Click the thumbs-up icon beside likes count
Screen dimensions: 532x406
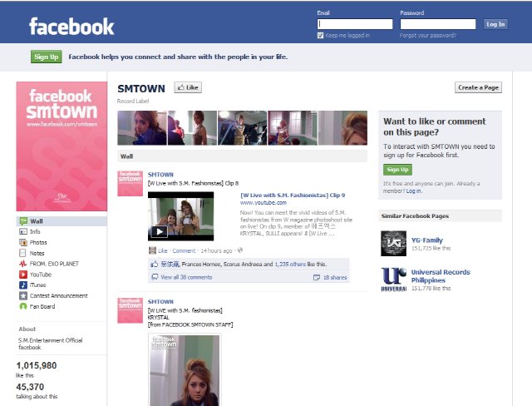155,264
